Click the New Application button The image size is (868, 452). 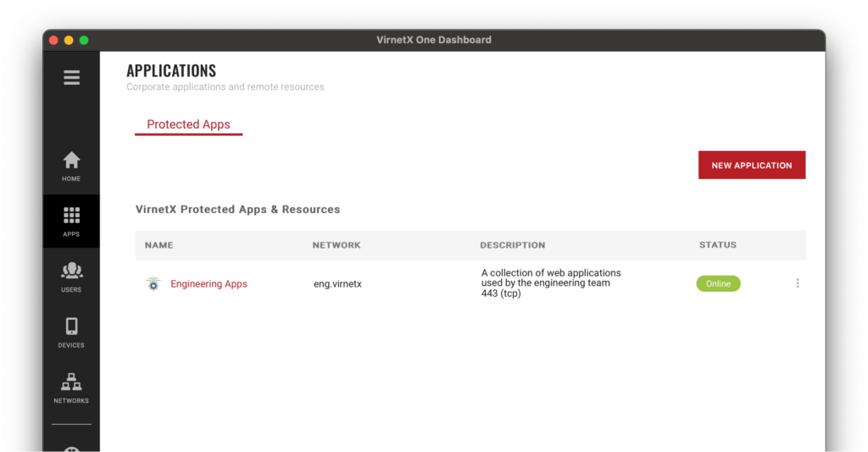751,165
